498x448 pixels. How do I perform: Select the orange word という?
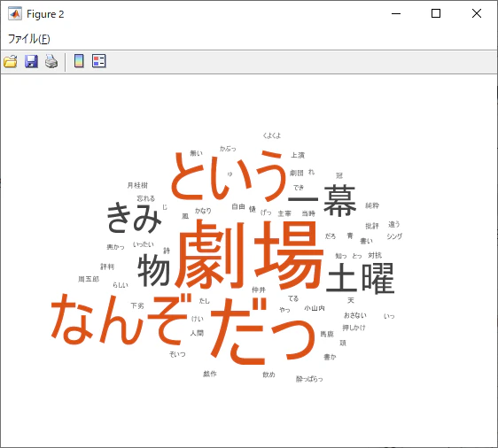228,175
